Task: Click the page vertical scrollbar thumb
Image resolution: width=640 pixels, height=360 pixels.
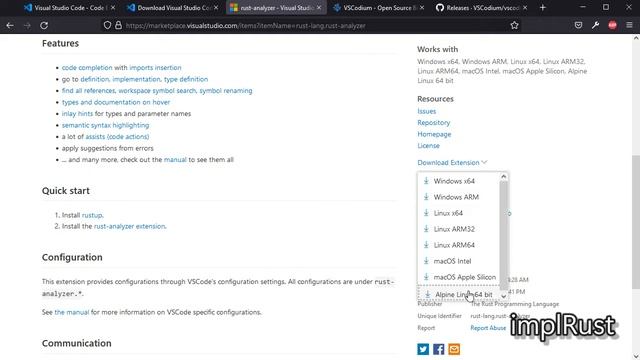Action: pos(636,222)
